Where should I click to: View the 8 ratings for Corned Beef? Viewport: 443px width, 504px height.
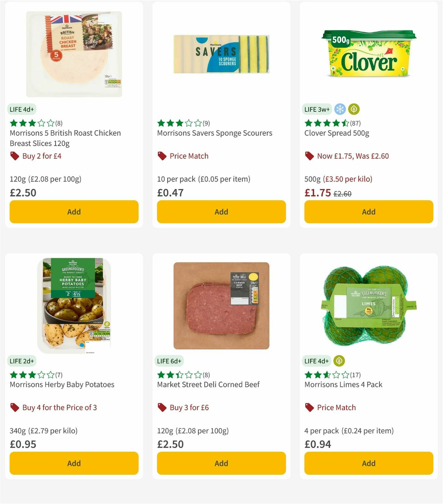(206, 374)
